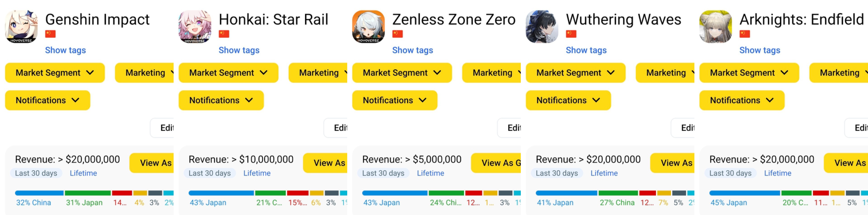Select Last 30 days for Honkai: Star Rail

[210, 173]
